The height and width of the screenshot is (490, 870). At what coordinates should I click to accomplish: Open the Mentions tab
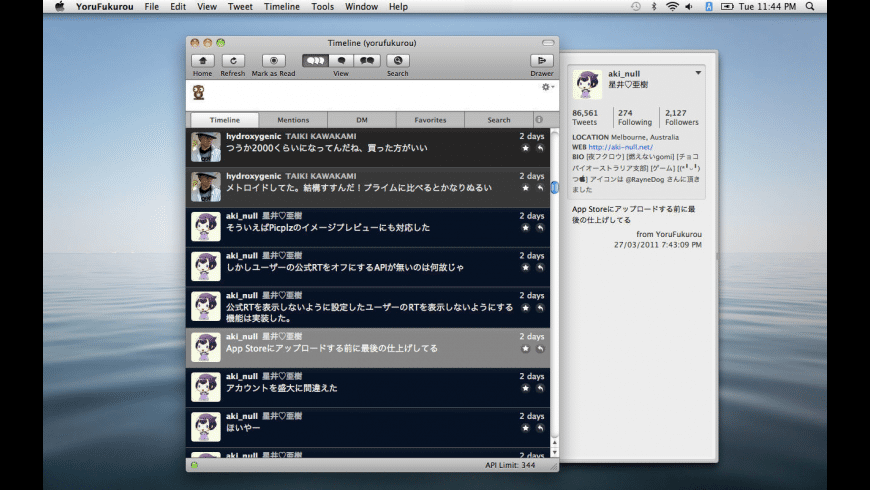tap(293, 120)
